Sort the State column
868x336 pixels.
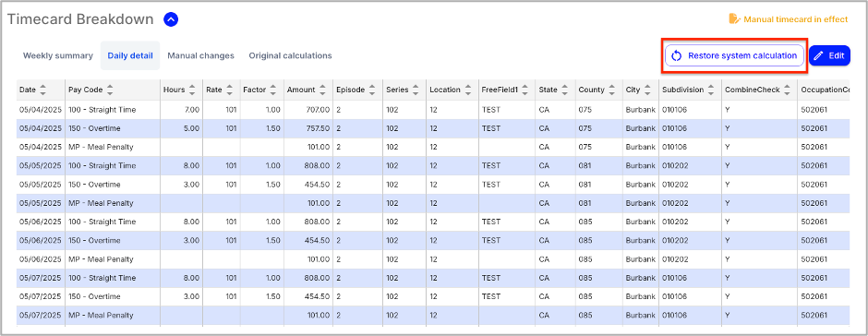coord(564,90)
